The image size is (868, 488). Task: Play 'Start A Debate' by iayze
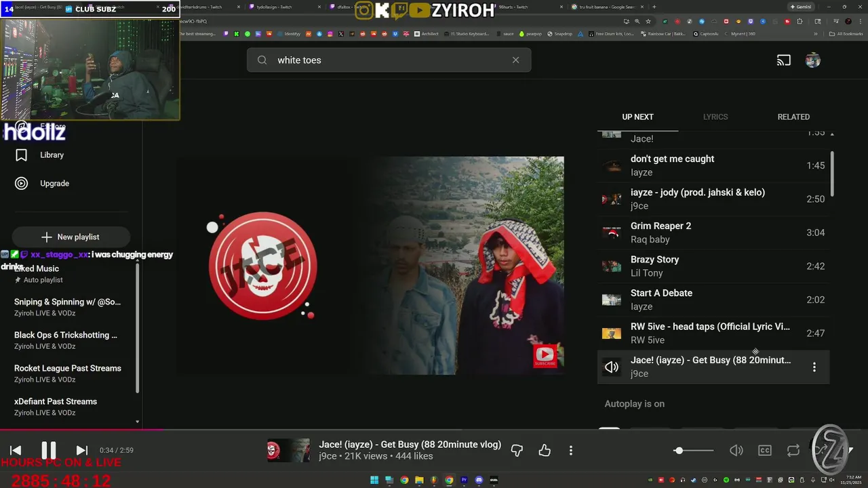[713, 300]
